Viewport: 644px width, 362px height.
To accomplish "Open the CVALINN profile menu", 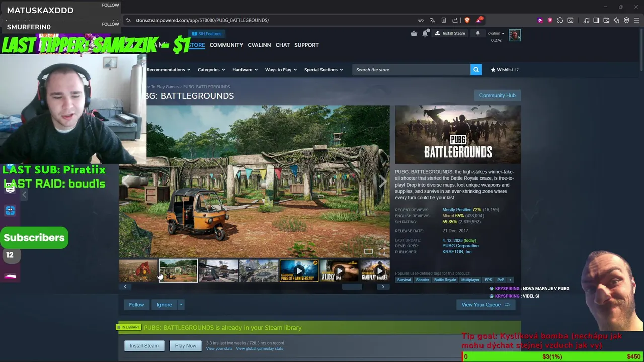I will (x=259, y=45).
